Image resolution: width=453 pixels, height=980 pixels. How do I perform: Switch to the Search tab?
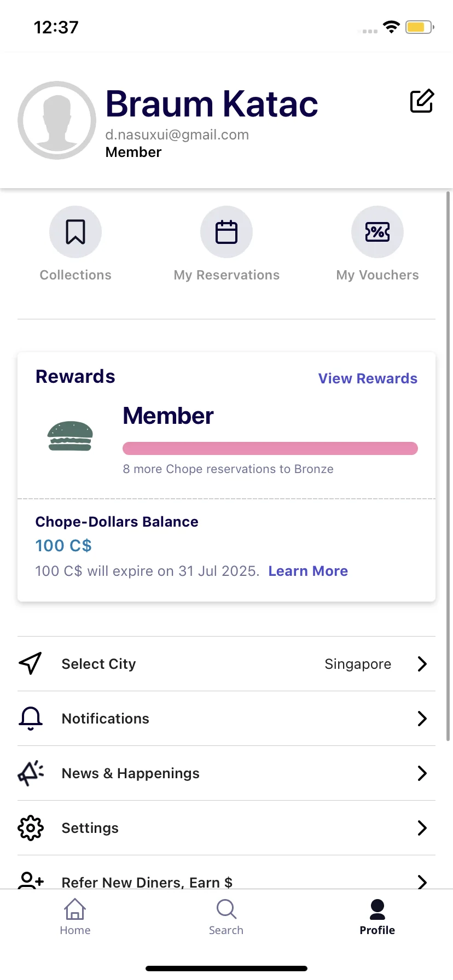point(226,917)
